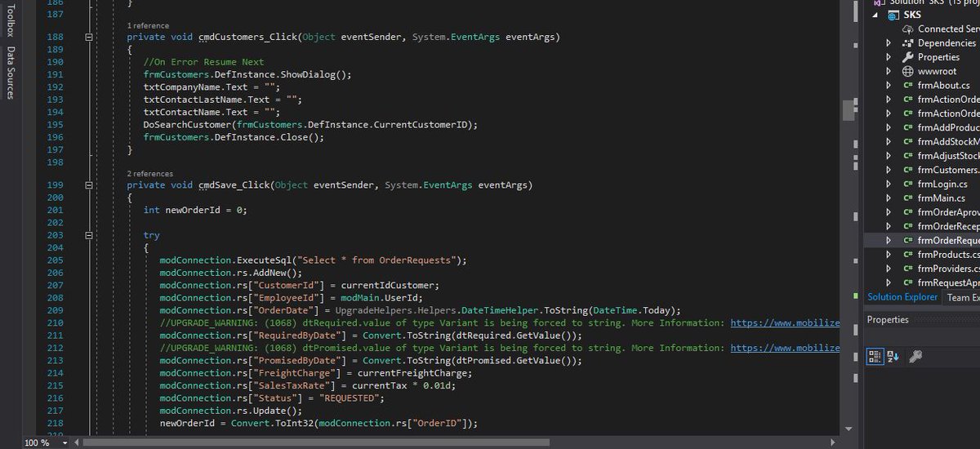This screenshot has width=980, height=449.
Task: Select the frmOrderRecep file icon
Action: 908,226
